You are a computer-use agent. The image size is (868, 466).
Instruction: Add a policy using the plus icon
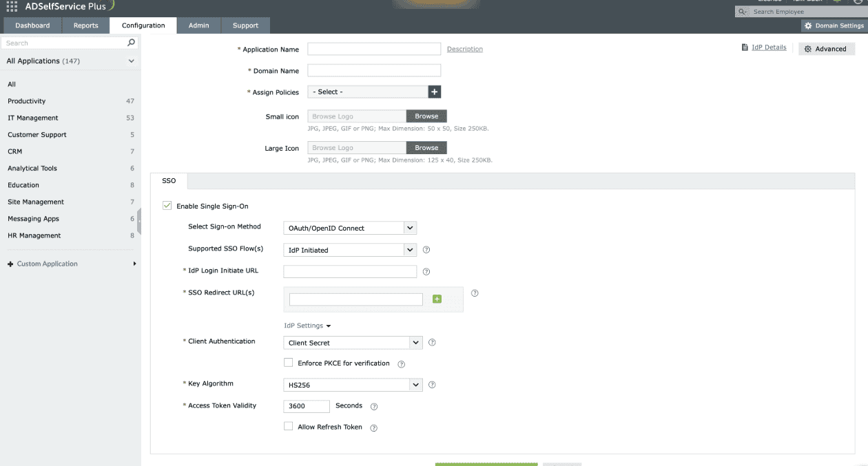[x=435, y=91]
